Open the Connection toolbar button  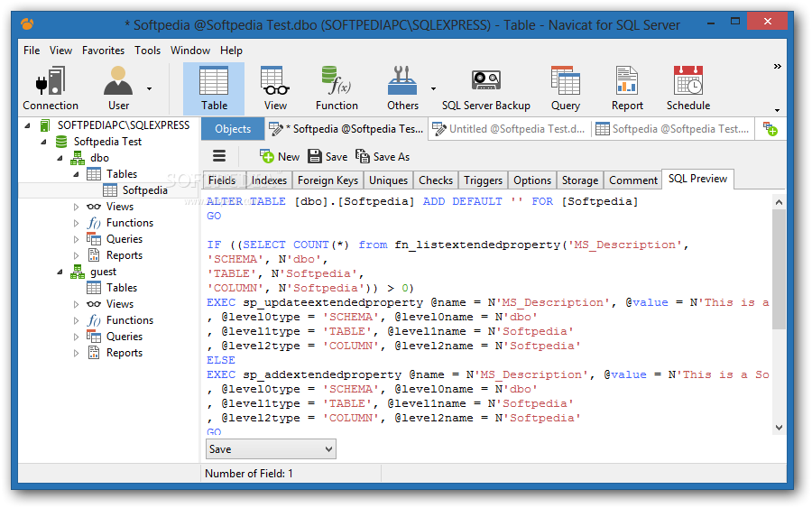click(x=51, y=88)
